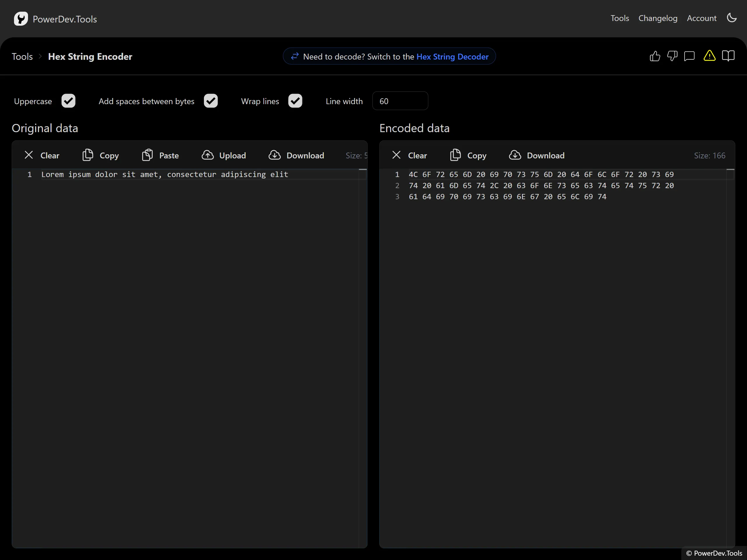Click encoded line 2 starting with 74 20
The image size is (747, 560).
541,186
